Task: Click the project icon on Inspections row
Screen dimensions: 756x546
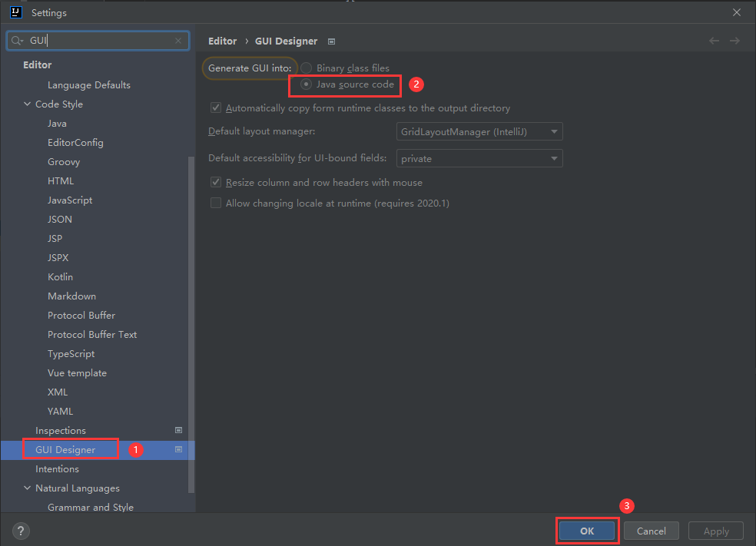Action: [178, 430]
